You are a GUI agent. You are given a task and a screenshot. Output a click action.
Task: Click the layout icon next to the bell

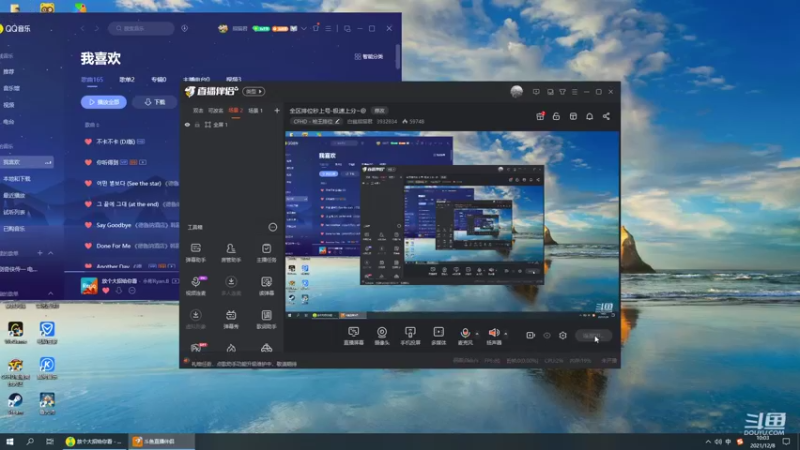pyautogui.click(x=573, y=116)
